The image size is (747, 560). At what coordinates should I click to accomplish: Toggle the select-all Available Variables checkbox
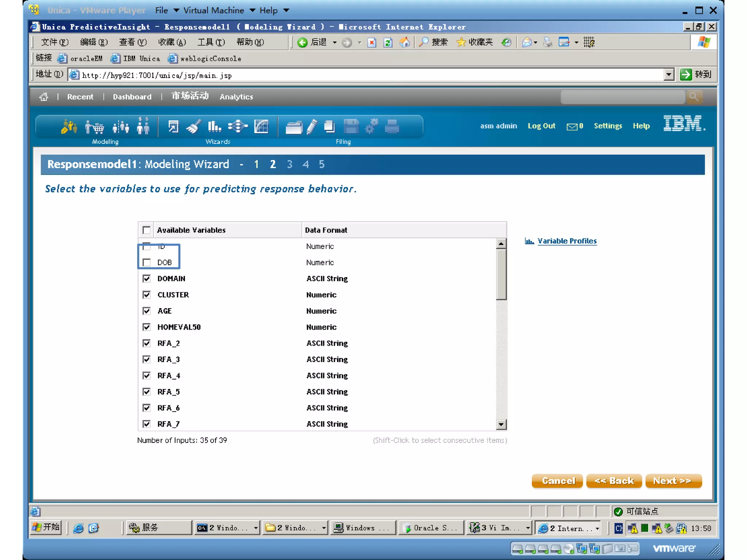[147, 230]
